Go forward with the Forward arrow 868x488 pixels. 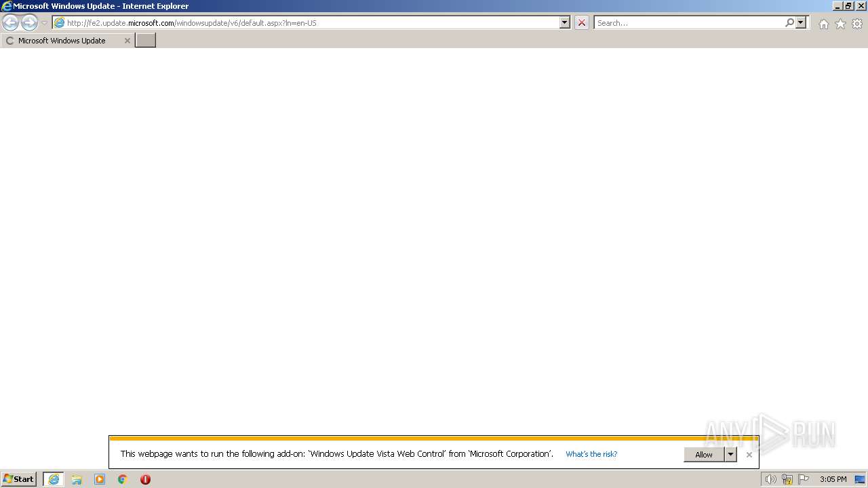(x=29, y=22)
